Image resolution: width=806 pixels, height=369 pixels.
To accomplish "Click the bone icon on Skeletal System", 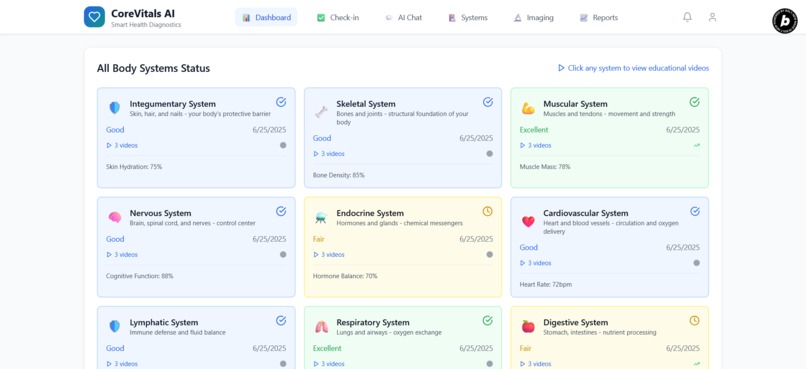I will pos(321,112).
